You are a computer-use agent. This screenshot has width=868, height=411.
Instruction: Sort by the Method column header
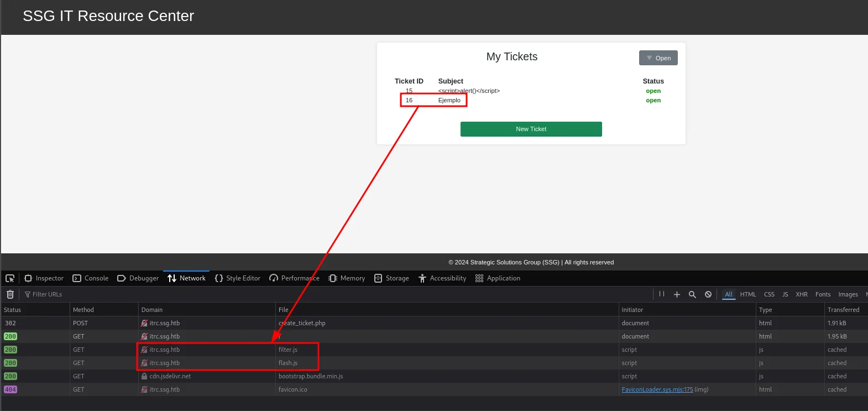(104, 310)
